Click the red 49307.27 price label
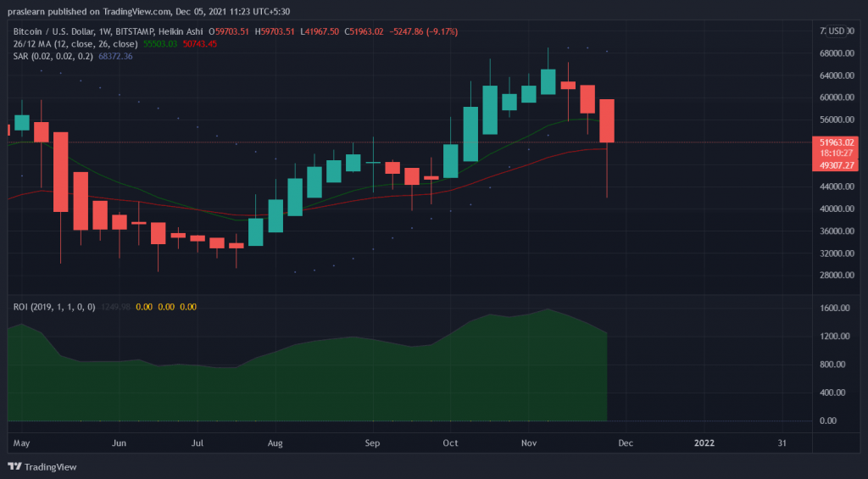868x479 pixels. [x=835, y=165]
